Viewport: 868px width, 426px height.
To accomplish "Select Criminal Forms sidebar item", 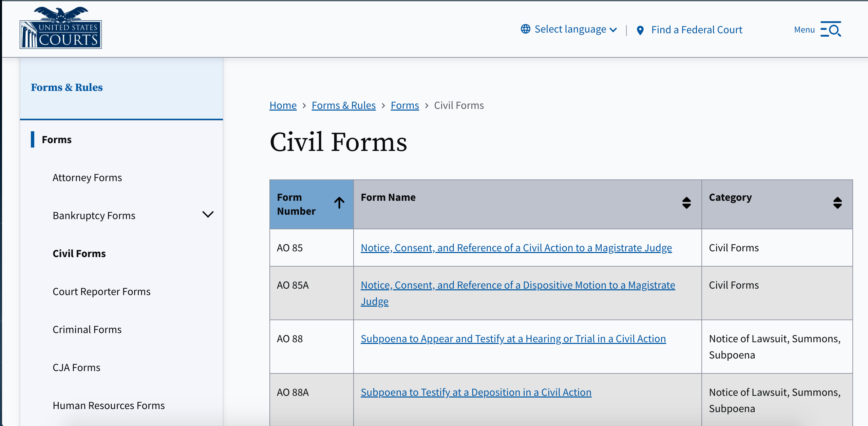I will click(x=87, y=330).
